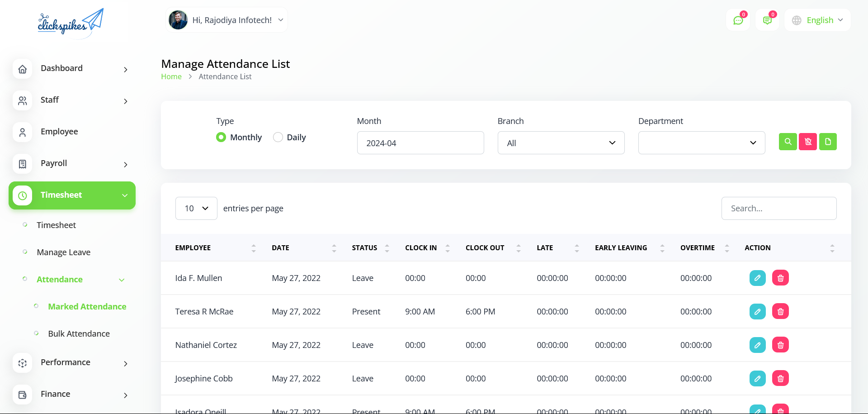Click the Month input field
The image size is (868, 414).
click(420, 143)
